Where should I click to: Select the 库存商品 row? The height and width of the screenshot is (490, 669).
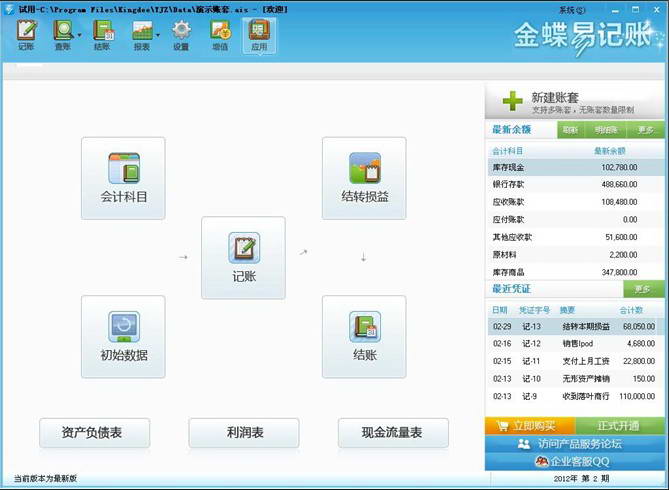click(x=576, y=272)
